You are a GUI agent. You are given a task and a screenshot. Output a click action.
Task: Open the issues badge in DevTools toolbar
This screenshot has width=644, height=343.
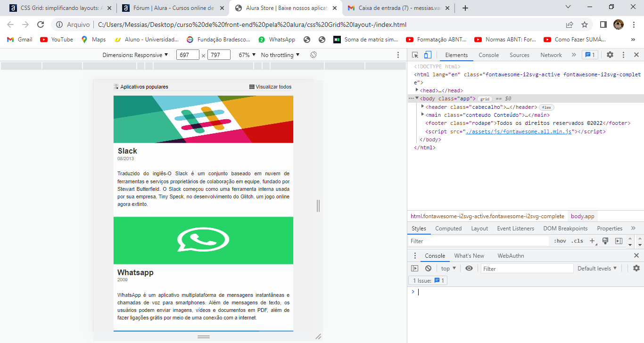pos(590,55)
